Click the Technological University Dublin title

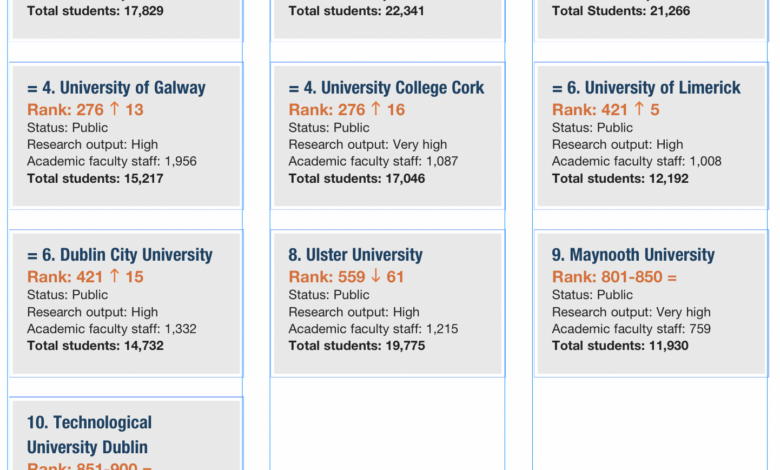89,434
